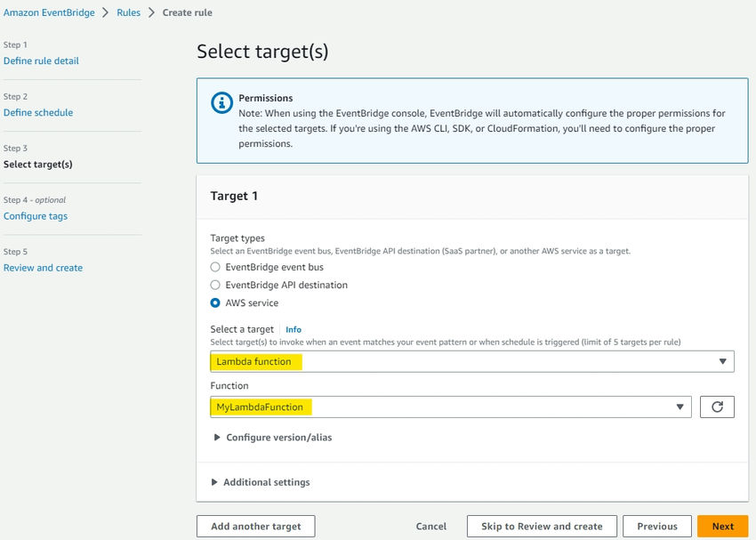Open the MyLambdaFunction function dropdown
756x540 pixels.
[x=451, y=407]
